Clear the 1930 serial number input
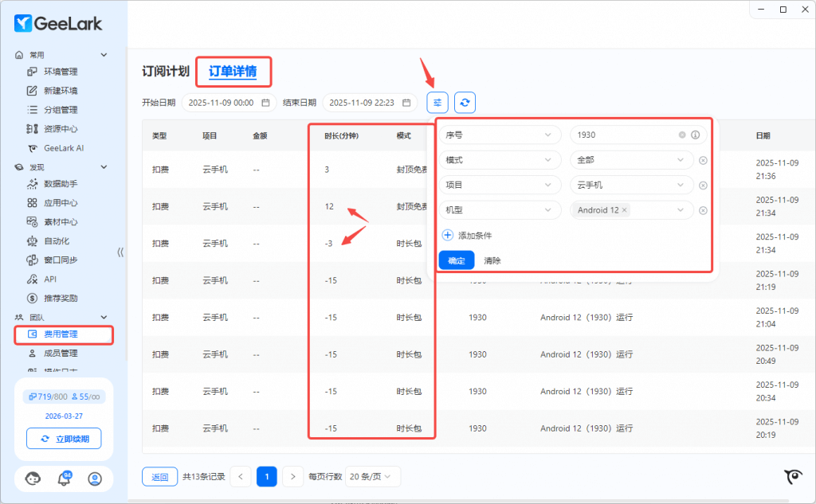Image resolution: width=816 pixels, height=504 pixels. click(682, 135)
